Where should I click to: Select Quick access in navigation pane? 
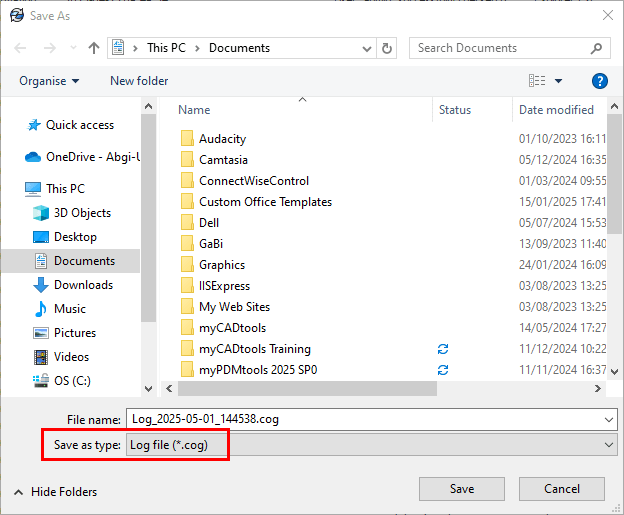click(71, 125)
